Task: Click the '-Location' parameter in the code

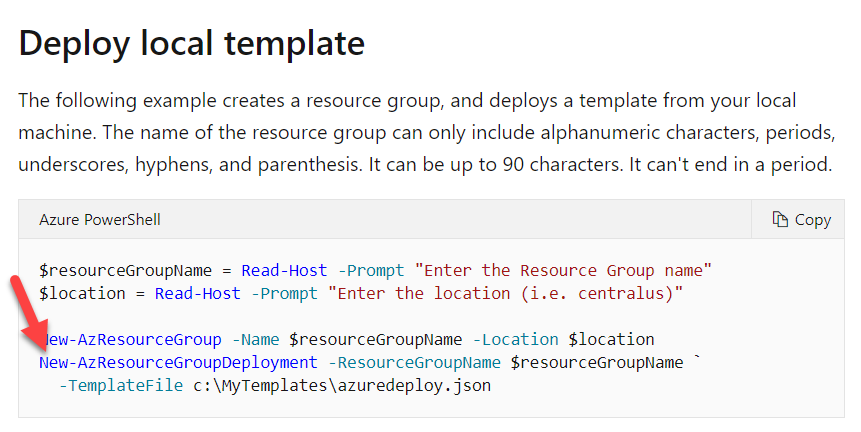Action: (516, 339)
